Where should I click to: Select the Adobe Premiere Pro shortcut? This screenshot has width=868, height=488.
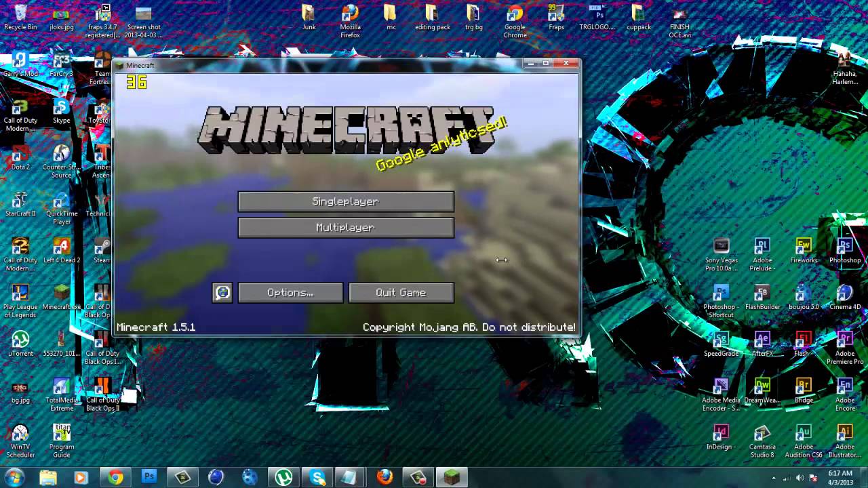845,348
